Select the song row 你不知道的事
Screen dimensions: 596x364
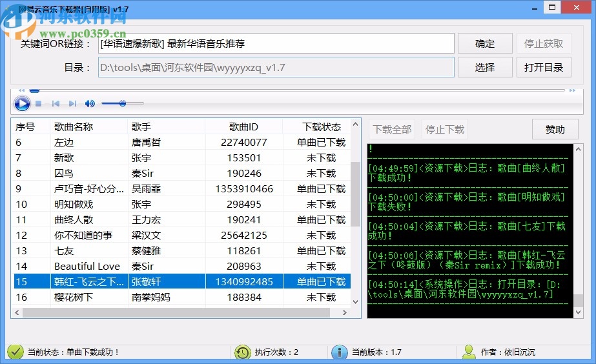click(182, 235)
